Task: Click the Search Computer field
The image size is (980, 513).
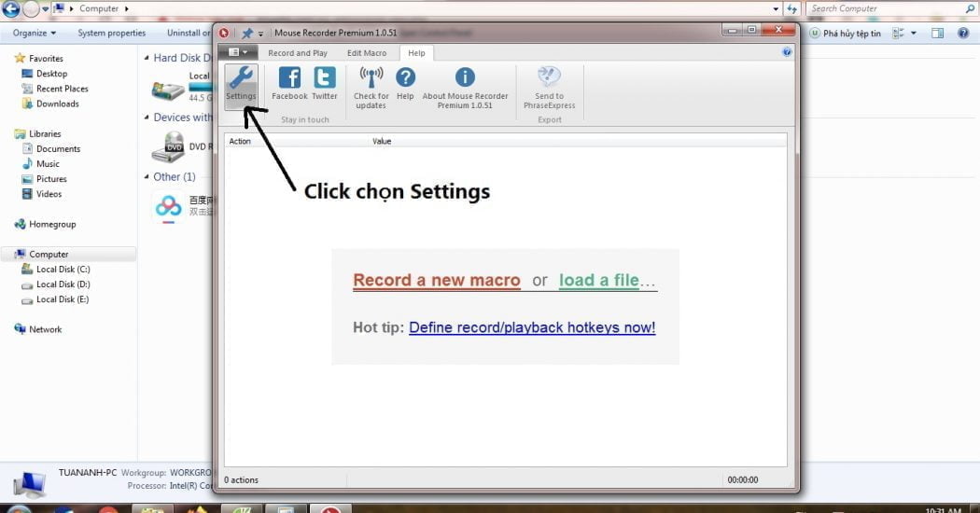Action: 892,8
